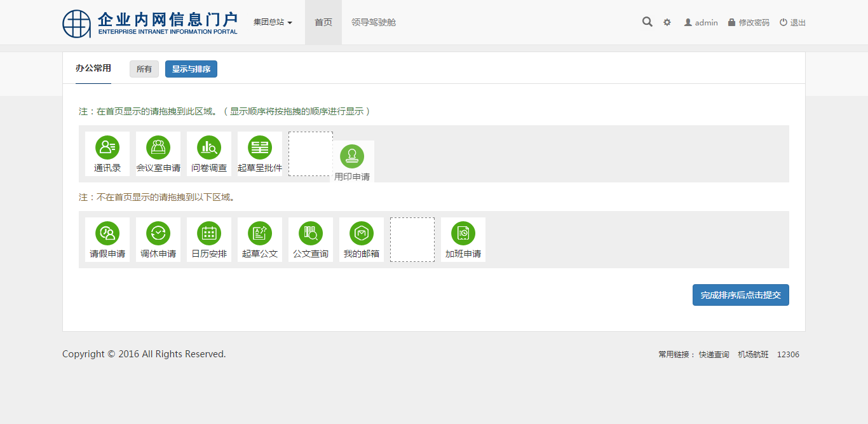868x424 pixels.
Task: Click the 通讯录 contacts icon
Action: pos(107,148)
